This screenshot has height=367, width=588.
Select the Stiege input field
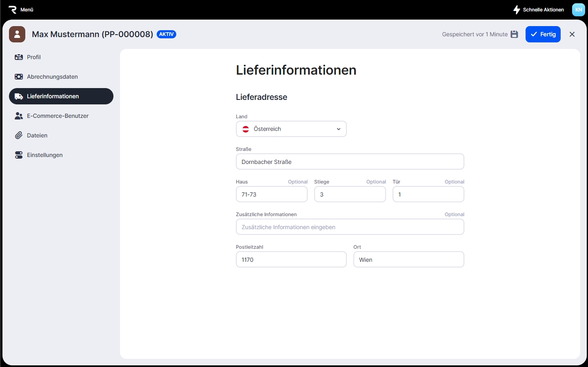(x=350, y=194)
